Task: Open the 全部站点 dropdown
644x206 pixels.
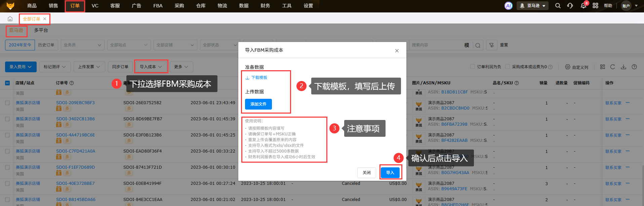Action: click(x=129, y=45)
